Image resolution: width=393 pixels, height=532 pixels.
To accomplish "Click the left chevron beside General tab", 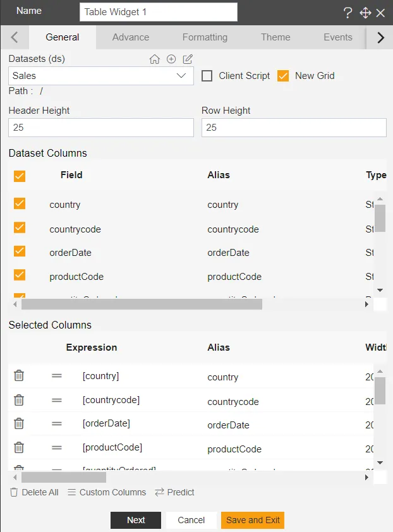I will click(14, 37).
